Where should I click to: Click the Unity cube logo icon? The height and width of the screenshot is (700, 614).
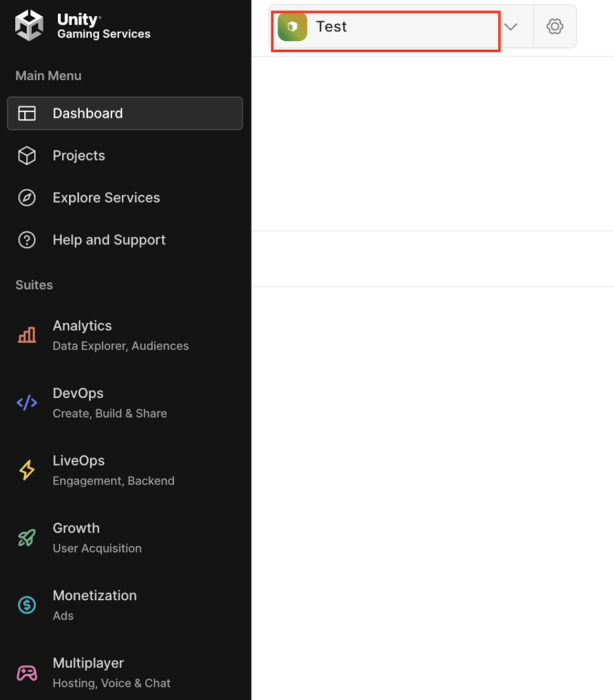(x=29, y=25)
